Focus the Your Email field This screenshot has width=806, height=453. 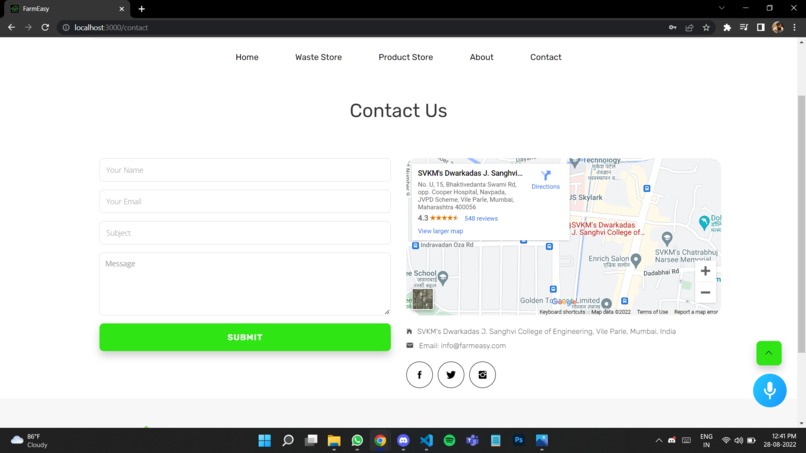pos(245,201)
